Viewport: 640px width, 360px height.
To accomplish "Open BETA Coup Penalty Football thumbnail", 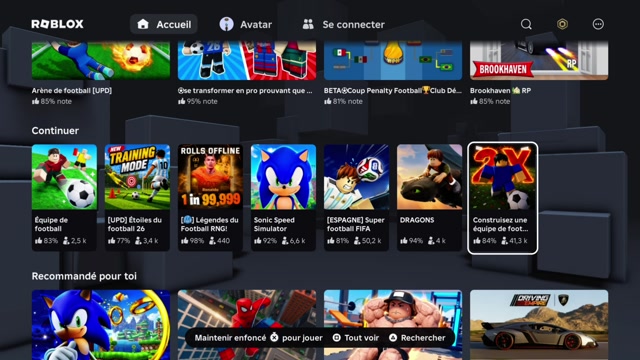I will 393,60.
